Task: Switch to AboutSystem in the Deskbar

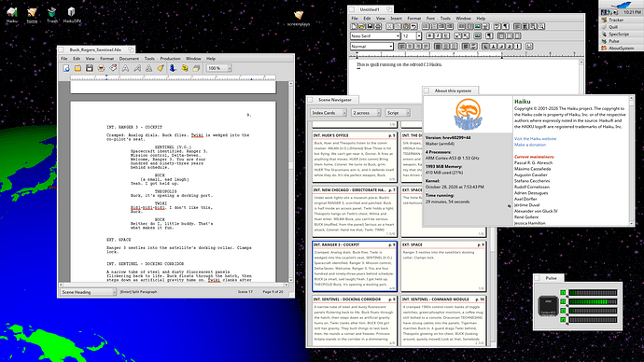Action: (621, 48)
